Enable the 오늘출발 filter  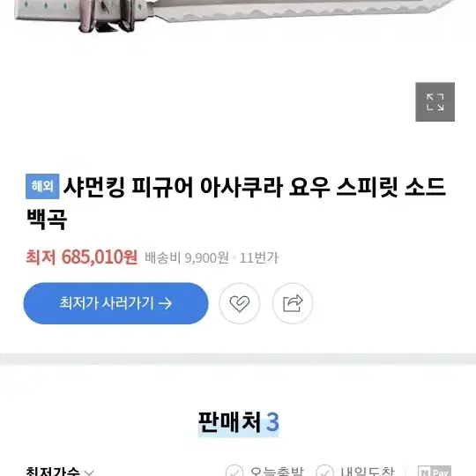point(264,471)
